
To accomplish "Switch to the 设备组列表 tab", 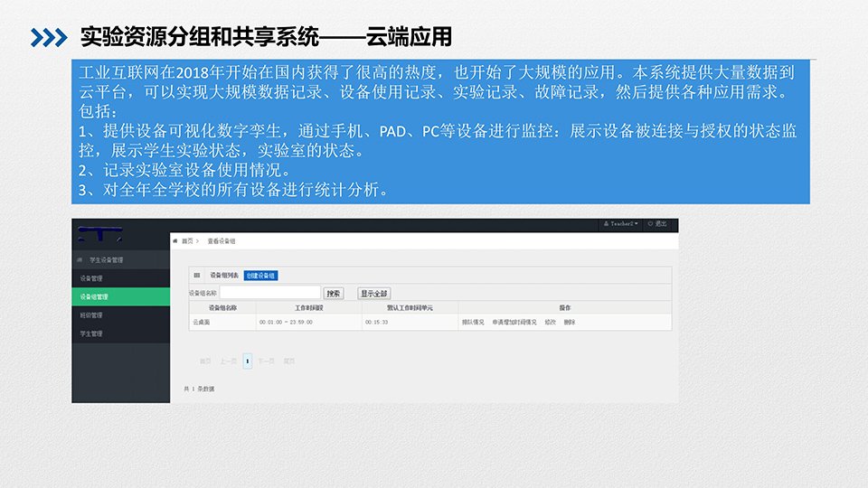I will click(224, 275).
